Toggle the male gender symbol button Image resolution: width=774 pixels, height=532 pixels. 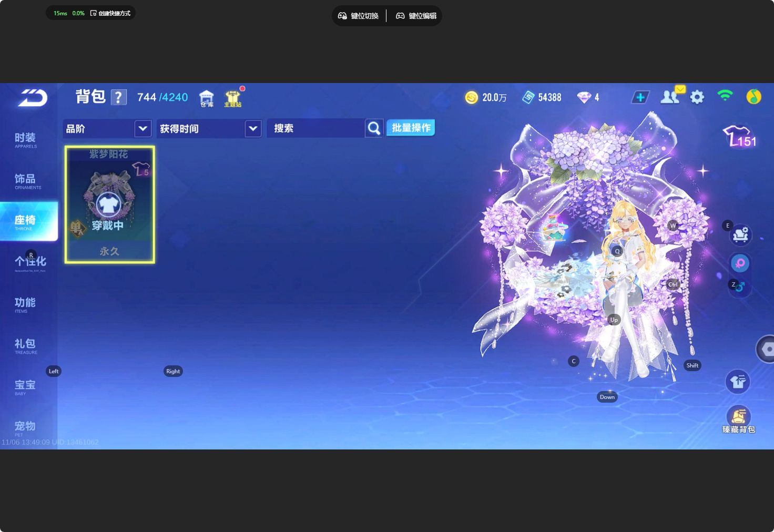[x=740, y=287]
